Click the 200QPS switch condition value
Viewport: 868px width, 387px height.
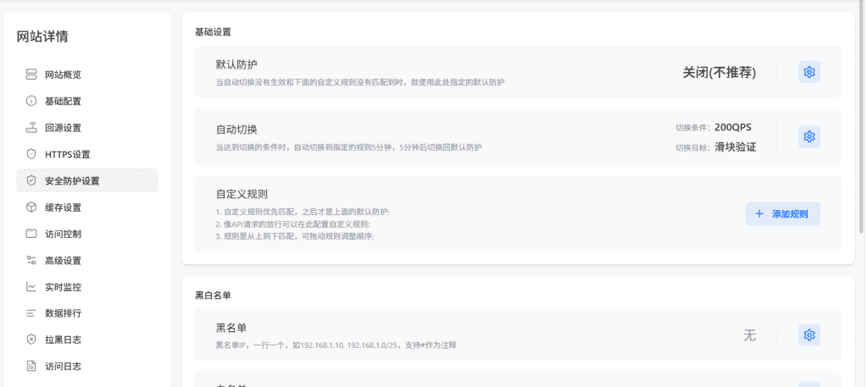733,127
